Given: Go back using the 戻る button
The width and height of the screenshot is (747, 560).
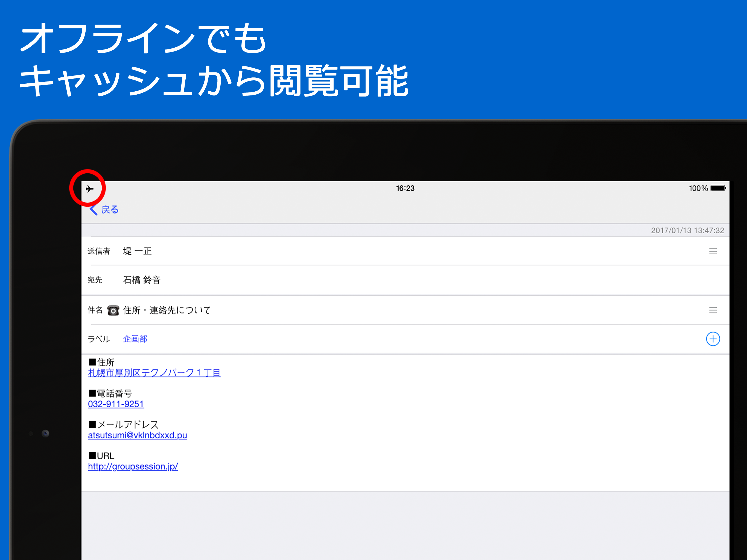Looking at the screenshot, I should coord(104,210).
